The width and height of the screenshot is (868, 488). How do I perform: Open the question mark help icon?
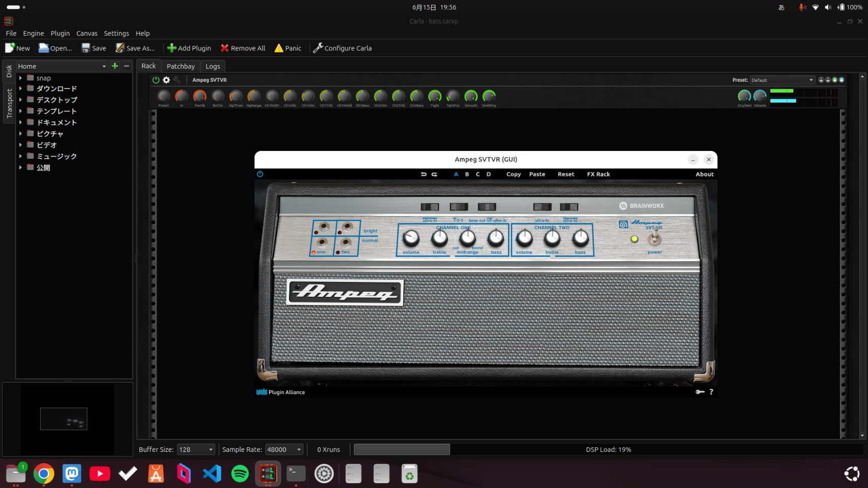click(x=711, y=392)
